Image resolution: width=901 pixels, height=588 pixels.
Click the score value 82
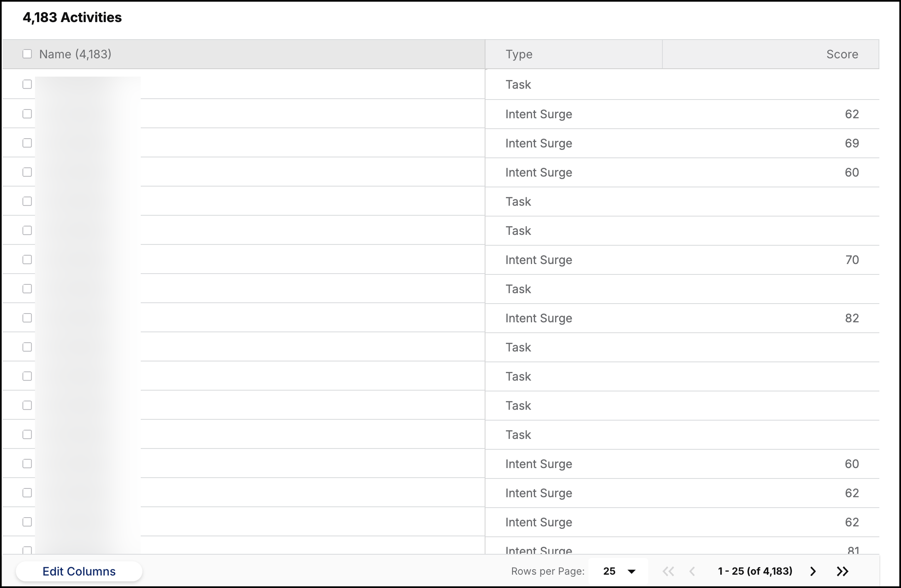[852, 318]
